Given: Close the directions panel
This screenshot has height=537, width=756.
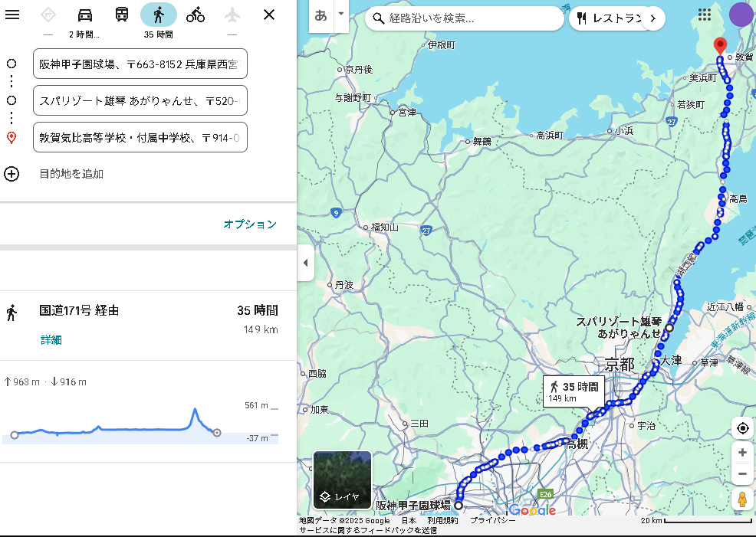Looking at the screenshot, I should tap(269, 15).
